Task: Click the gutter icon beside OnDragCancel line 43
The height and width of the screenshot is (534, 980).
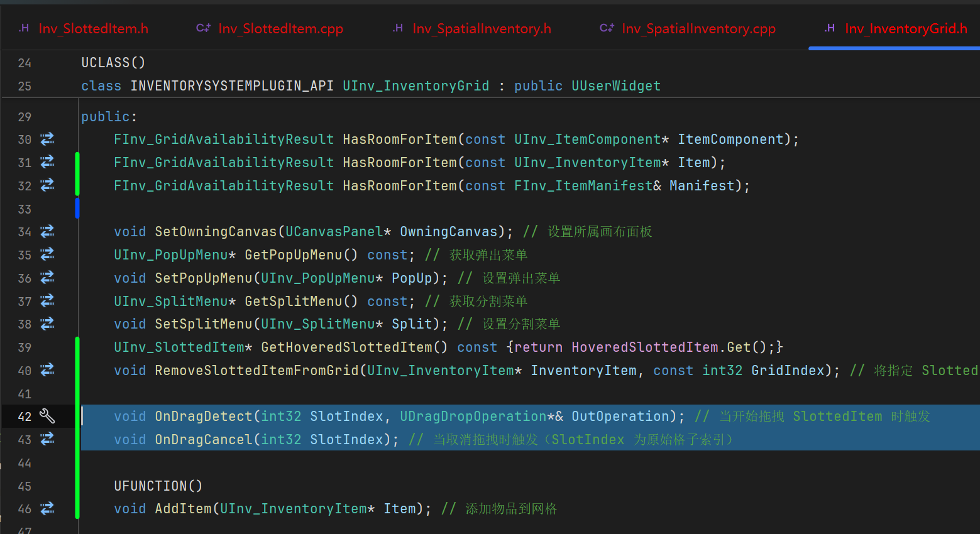Action: coord(47,439)
